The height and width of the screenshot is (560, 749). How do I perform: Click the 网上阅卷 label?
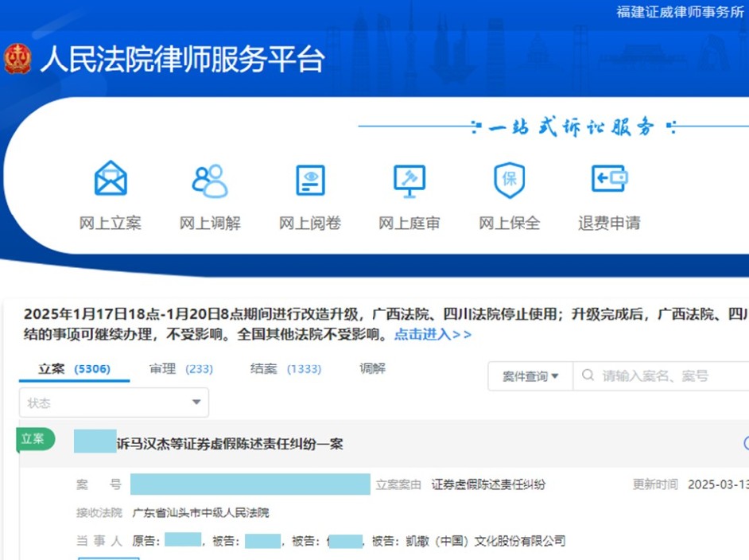310,224
